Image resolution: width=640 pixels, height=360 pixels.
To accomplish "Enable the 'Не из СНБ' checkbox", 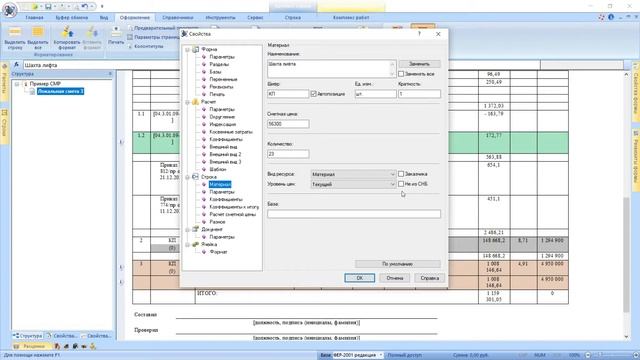I will (x=401, y=184).
